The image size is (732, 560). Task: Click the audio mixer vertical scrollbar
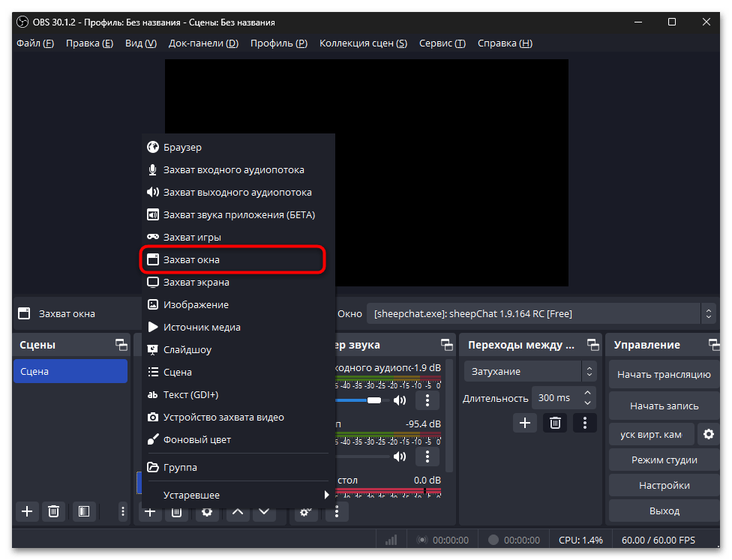click(449, 415)
